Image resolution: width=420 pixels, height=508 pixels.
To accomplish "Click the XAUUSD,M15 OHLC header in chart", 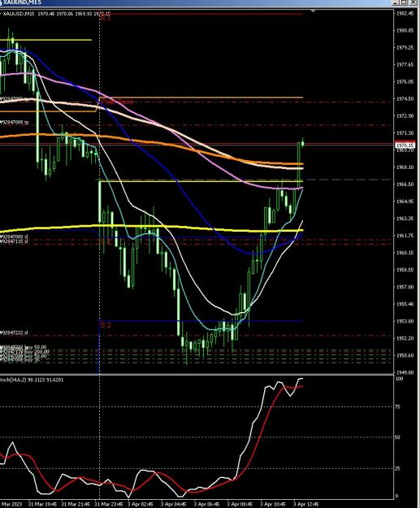I will click(57, 14).
